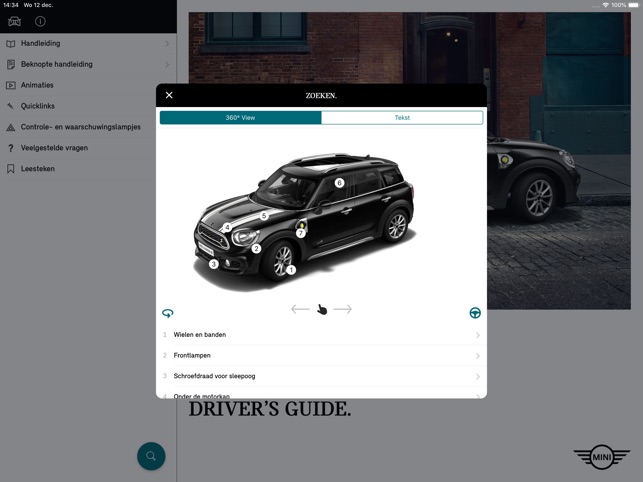The width and height of the screenshot is (643, 482).
Task: Expand the Handleiding chevron
Action: pos(167,43)
